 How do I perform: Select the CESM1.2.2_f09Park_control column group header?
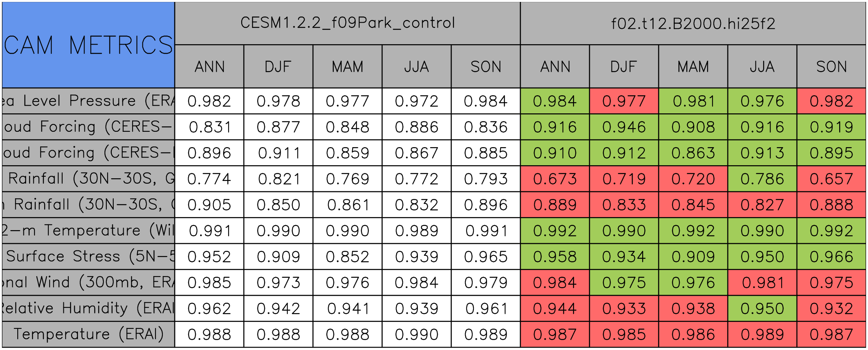(x=348, y=23)
